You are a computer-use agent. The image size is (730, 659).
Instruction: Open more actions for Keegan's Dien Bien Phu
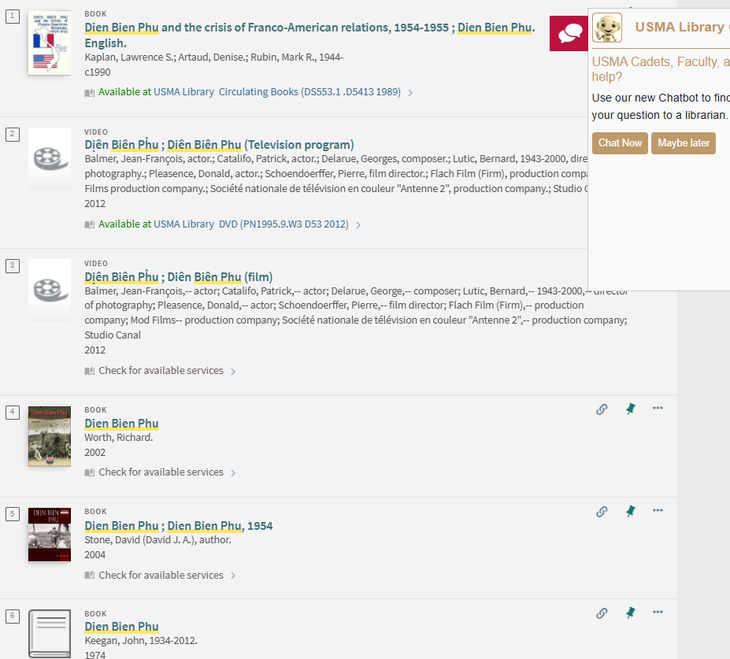click(657, 612)
